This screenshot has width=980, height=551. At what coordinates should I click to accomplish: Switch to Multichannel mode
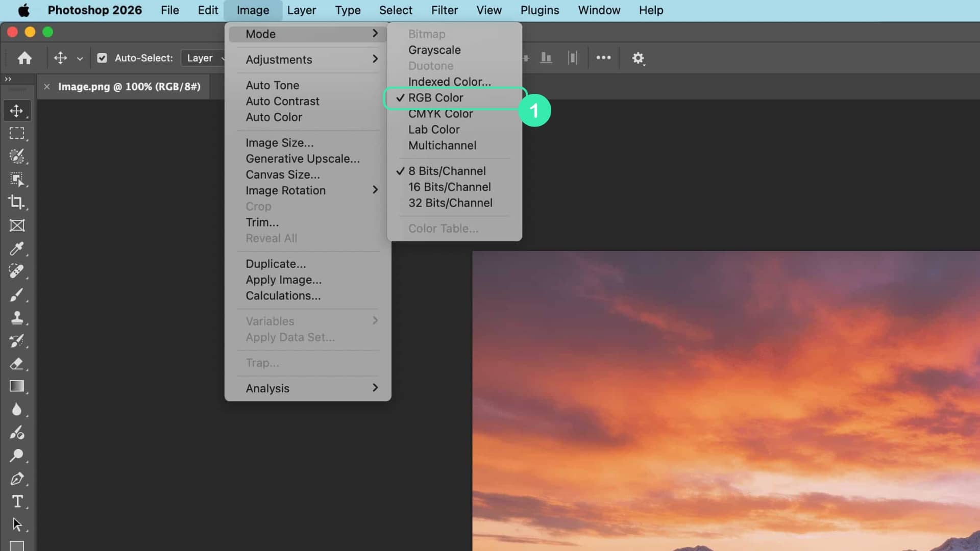pyautogui.click(x=454, y=145)
